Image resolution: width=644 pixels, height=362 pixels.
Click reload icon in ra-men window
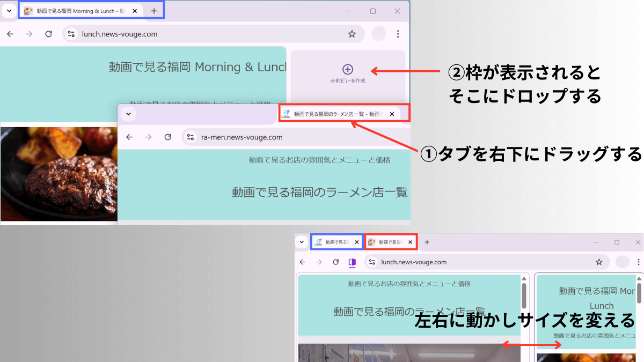(x=167, y=137)
